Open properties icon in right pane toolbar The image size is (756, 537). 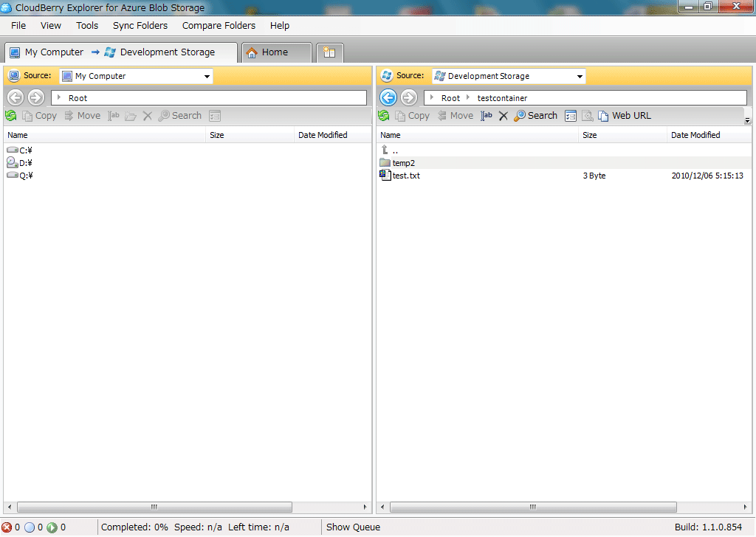[x=571, y=116]
